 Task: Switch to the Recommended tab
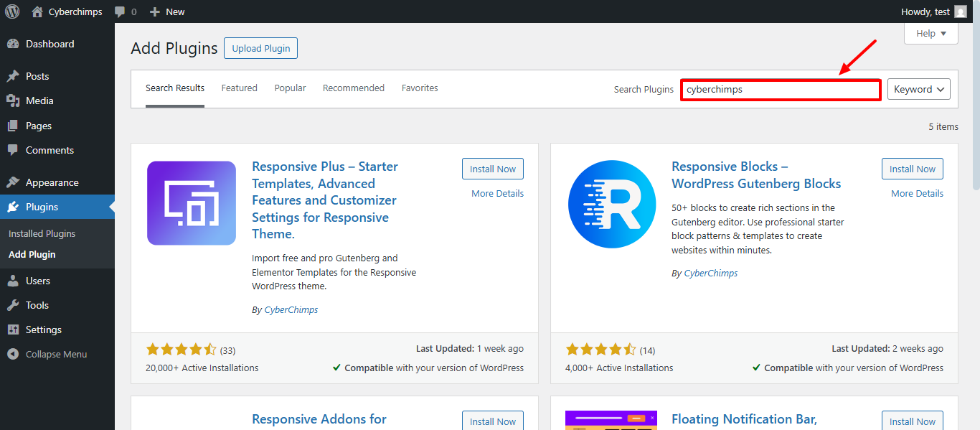(x=354, y=88)
